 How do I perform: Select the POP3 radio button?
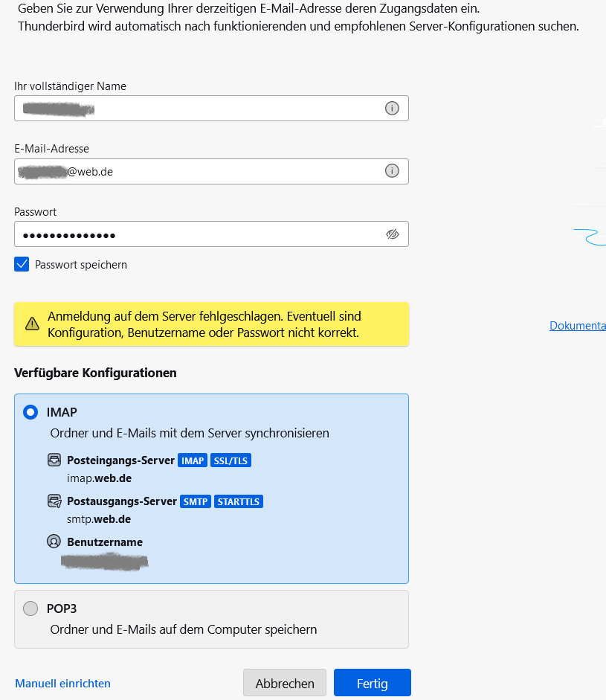pos(30,609)
